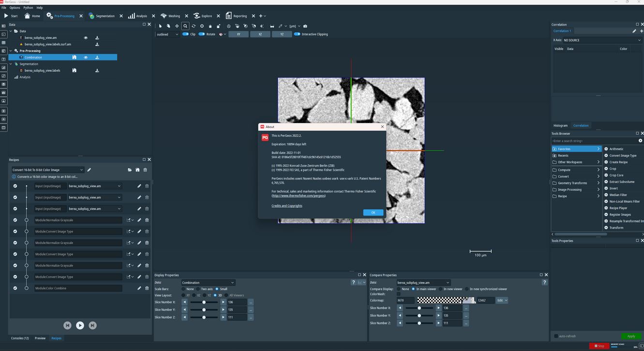Select the arrow pointer tool in viewer toolbar
This screenshot has width=644, height=351.
(x=161, y=26)
